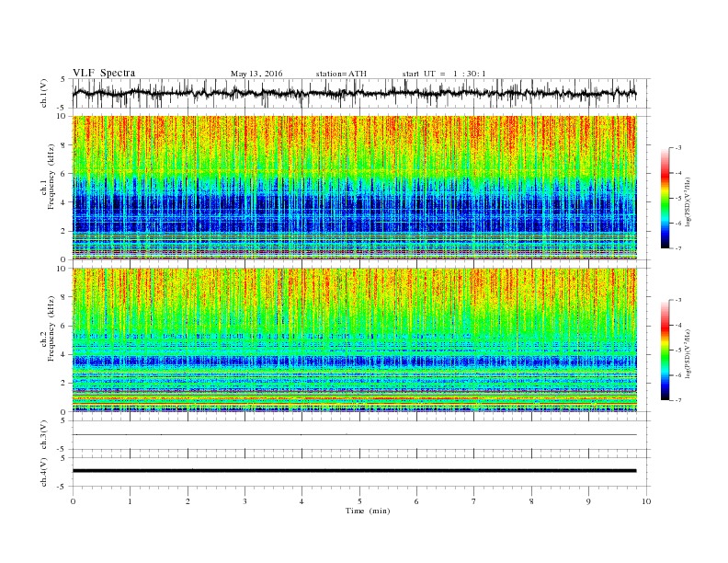Click the "ch.1(V)" waveform axis label
The height and width of the screenshot is (563, 728).
coord(44,93)
